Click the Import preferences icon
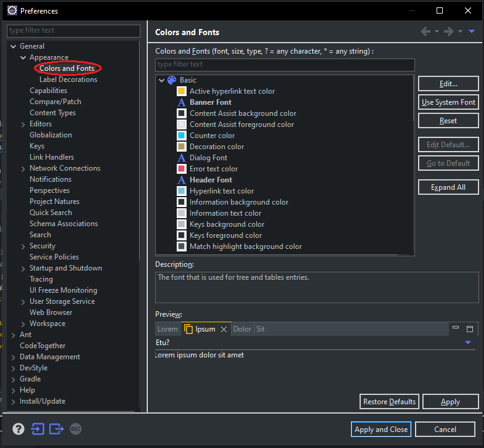The image size is (484, 448). coord(38,429)
